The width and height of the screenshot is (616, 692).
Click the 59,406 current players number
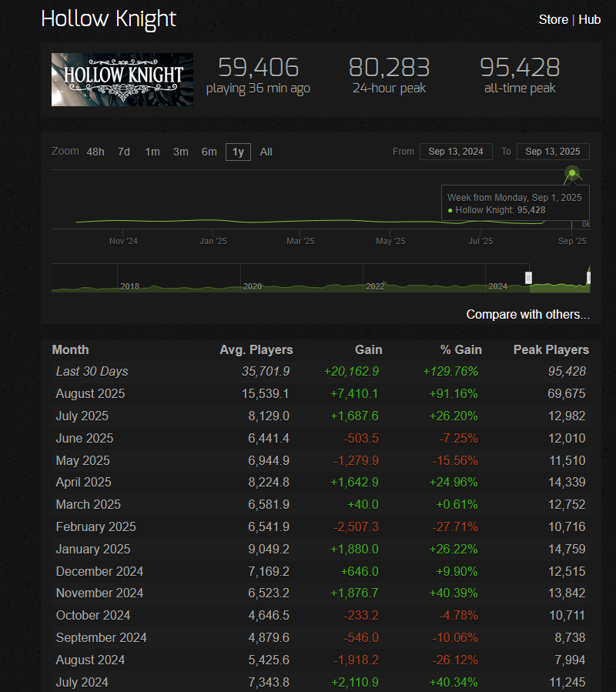click(258, 67)
